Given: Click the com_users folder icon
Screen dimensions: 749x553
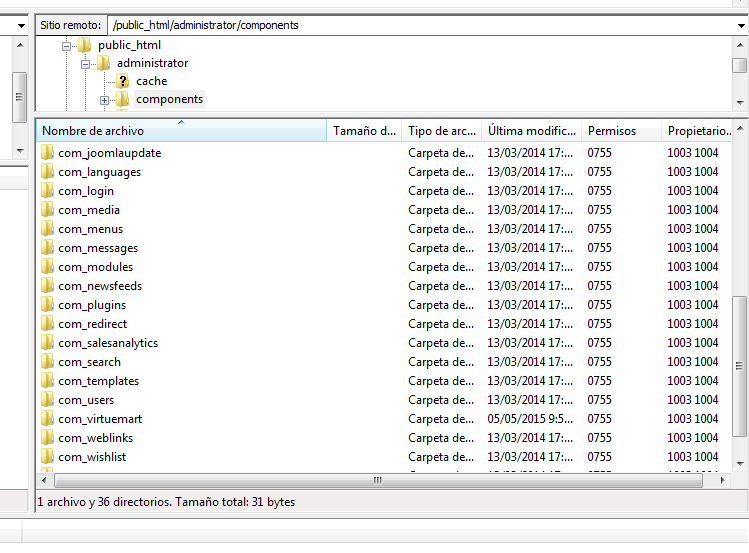Looking at the screenshot, I should click(47, 400).
